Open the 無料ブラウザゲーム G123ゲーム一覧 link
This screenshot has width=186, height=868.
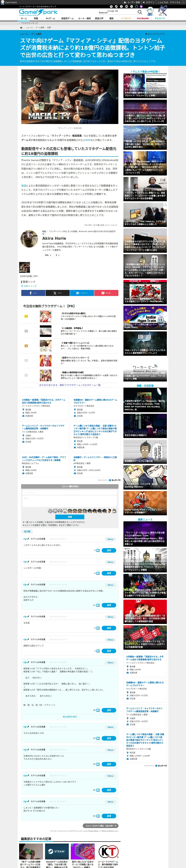(70, 385)
